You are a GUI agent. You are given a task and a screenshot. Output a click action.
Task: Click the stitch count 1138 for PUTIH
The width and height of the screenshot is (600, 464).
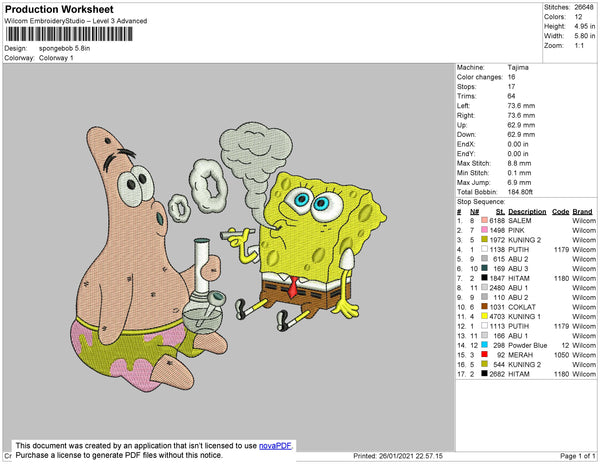[497, 249]
